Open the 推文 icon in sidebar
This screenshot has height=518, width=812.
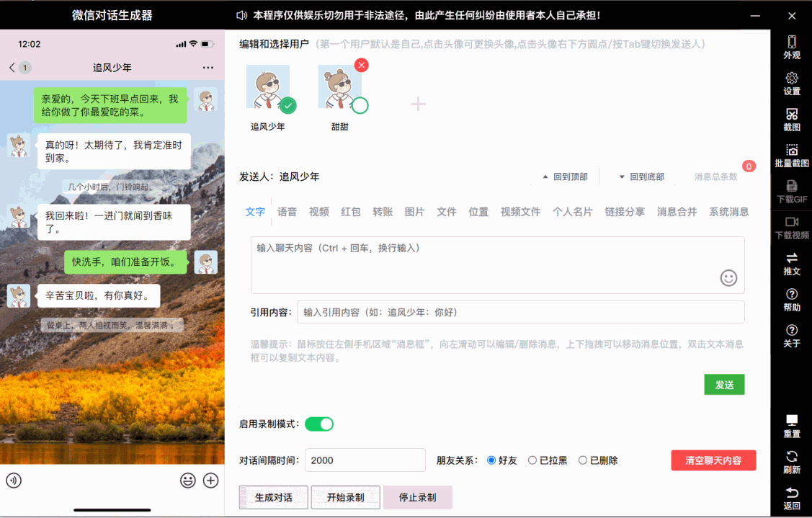[791, 258]
